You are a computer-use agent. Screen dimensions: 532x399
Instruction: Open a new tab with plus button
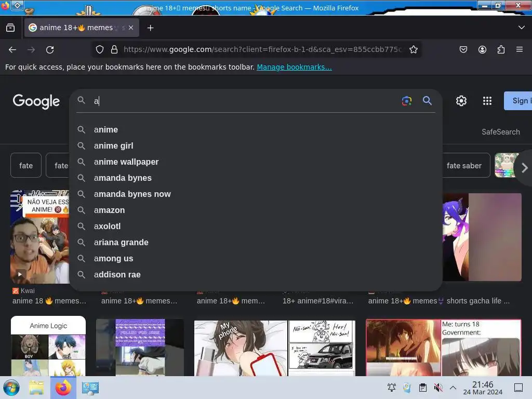pos(150,28)
